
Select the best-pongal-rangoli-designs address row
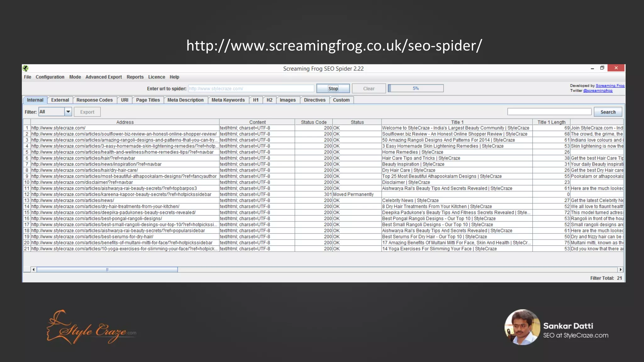click(x=125, y=218)
